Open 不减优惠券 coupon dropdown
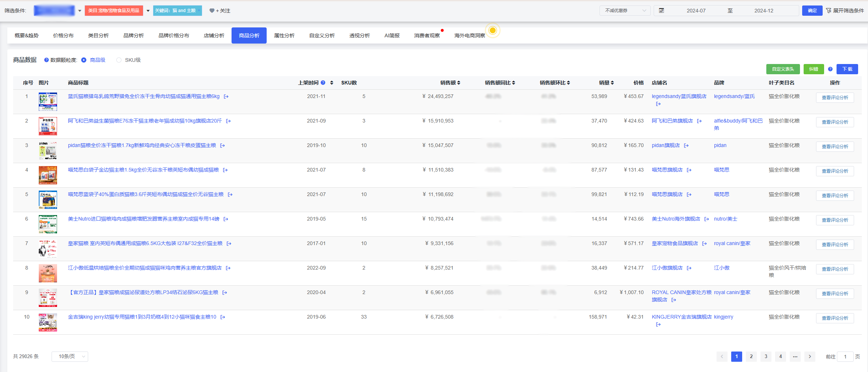 pos(625,11)
